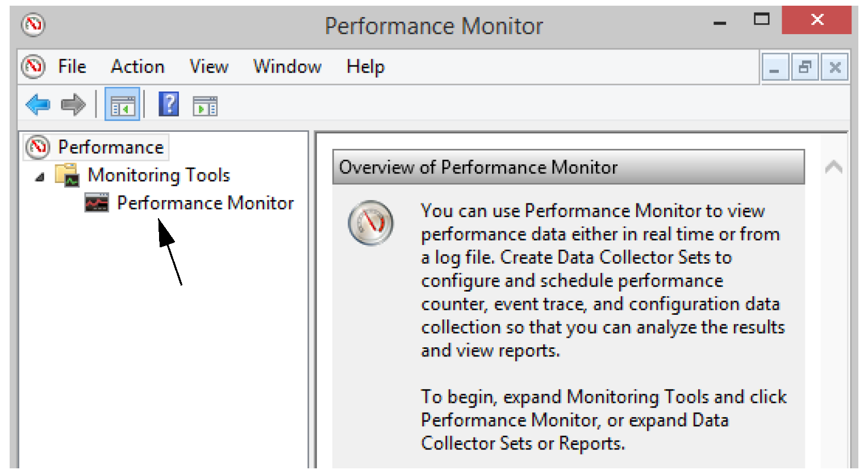Click the blue Back arrow toolbar icon
Screen dimensions: 868x474
38,105
